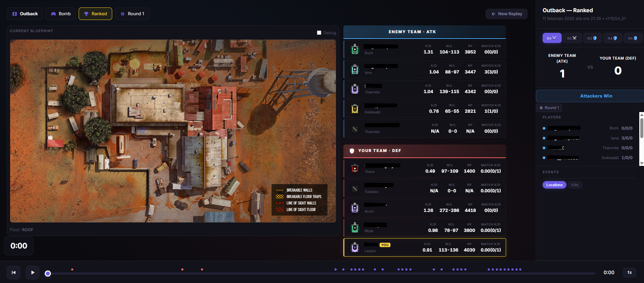
Task: Click the Outback map chip
Action: pos(25,14)
